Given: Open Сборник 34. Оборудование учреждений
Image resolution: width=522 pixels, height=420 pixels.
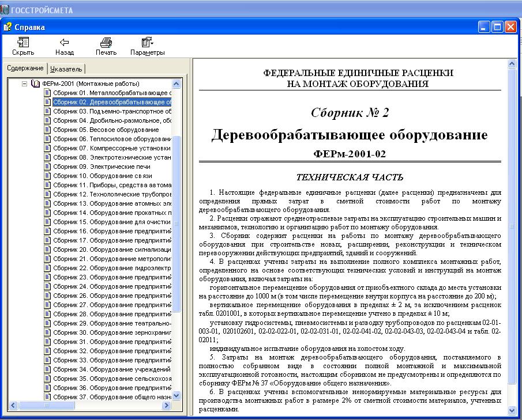Looking at the screenshot, I should pyautogui.click(x=112, y=369).
